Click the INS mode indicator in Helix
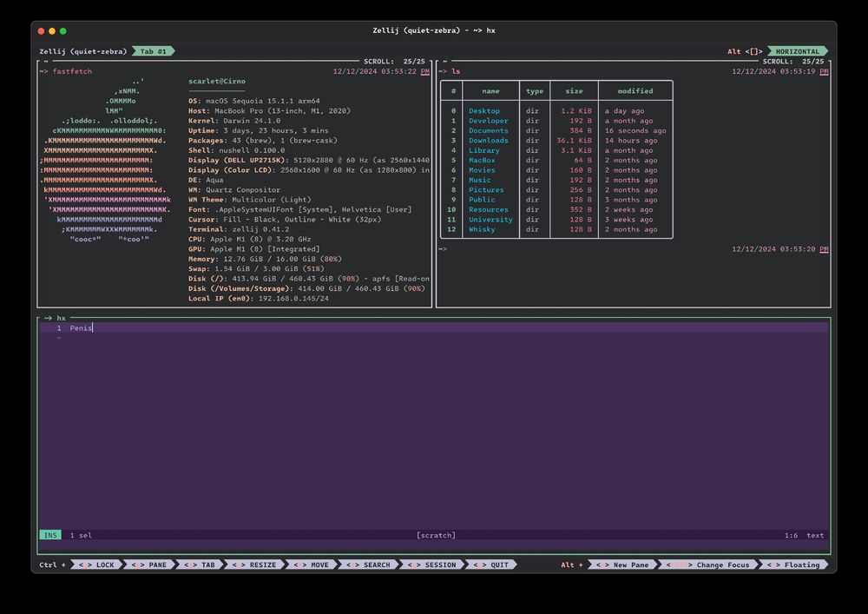The height and width of the screenshot is (614, 868). (50, 535)
